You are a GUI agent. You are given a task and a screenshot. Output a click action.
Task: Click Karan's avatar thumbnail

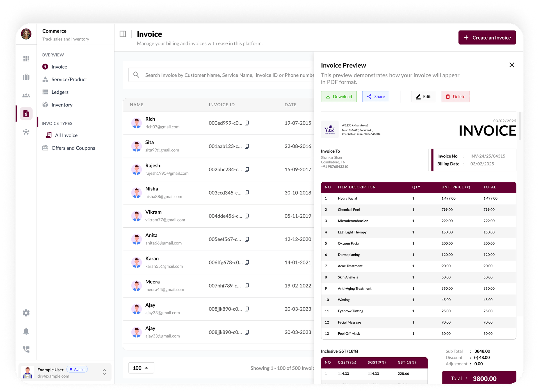tap(137, 262)
